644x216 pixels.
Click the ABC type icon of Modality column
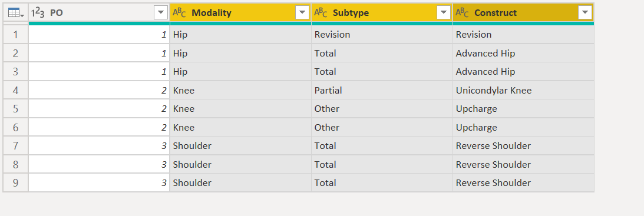point(179,13)
